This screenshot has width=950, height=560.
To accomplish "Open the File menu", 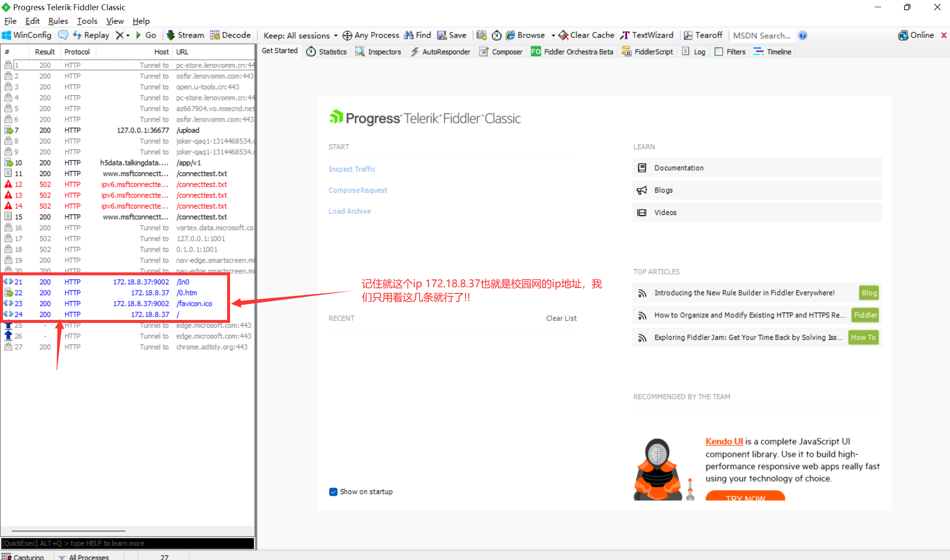I will (x=10, y=21).
